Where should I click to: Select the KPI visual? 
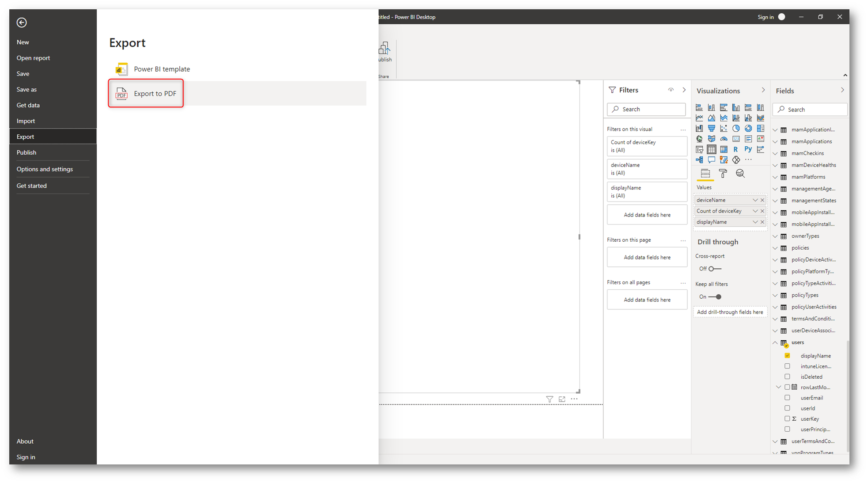[761, 139]
